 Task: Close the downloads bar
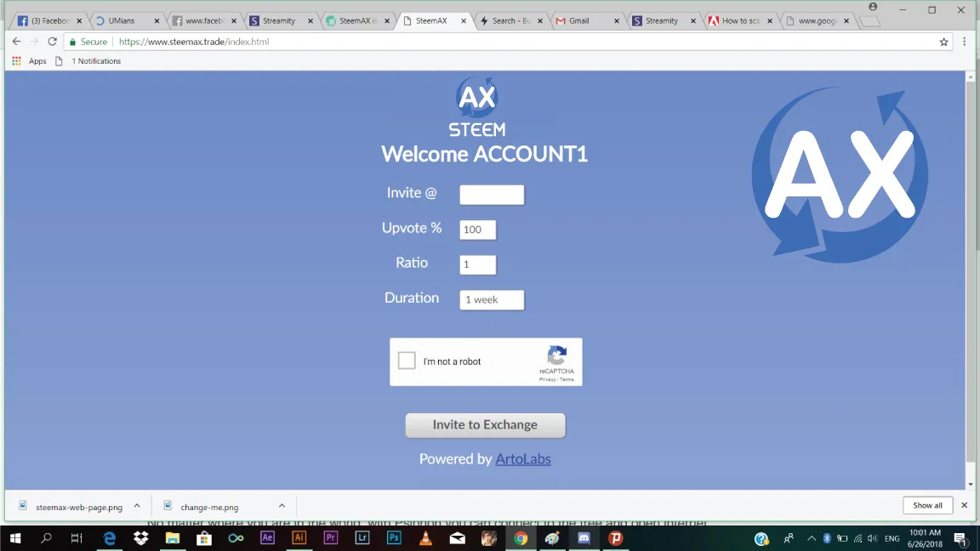point(965,505)
